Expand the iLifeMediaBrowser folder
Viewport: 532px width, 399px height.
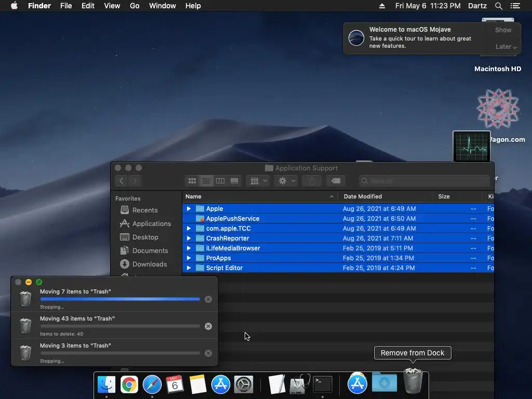pyautogui.click(x=189, y=248)
